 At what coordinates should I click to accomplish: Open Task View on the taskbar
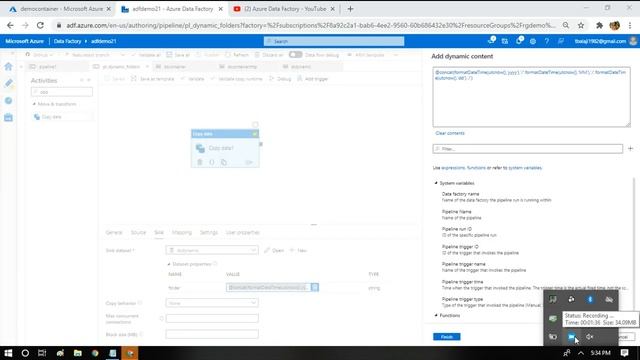coord(42,353)
